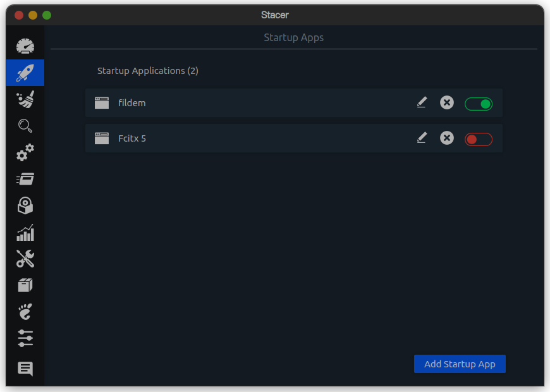550x392 pixels.
Task: Open the Search magnifier page
Action: point(25,126)
